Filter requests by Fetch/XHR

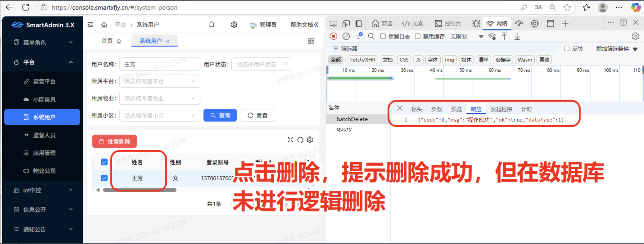coord(363,60)
